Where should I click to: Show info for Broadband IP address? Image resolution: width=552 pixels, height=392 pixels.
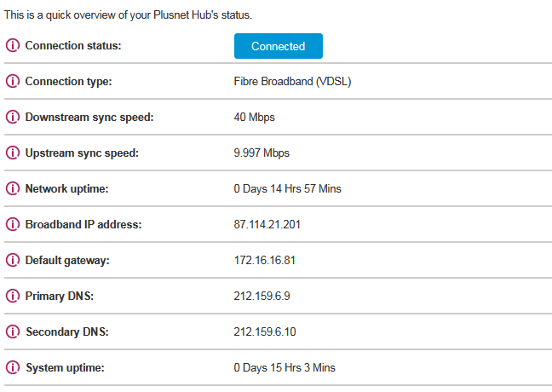(13, 225)
